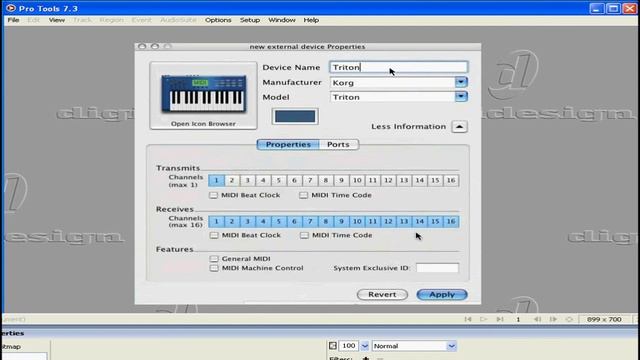This screenshot has height=360, width=640.
Task: Click the System Exclusive ID field
Action: pyautogui.click(x=437, y=268)
